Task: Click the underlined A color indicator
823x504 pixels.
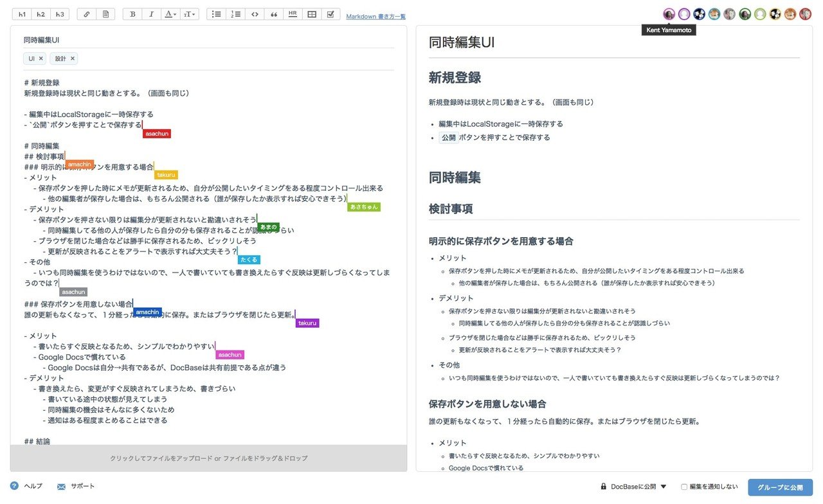Action: [x=167, y=14]
